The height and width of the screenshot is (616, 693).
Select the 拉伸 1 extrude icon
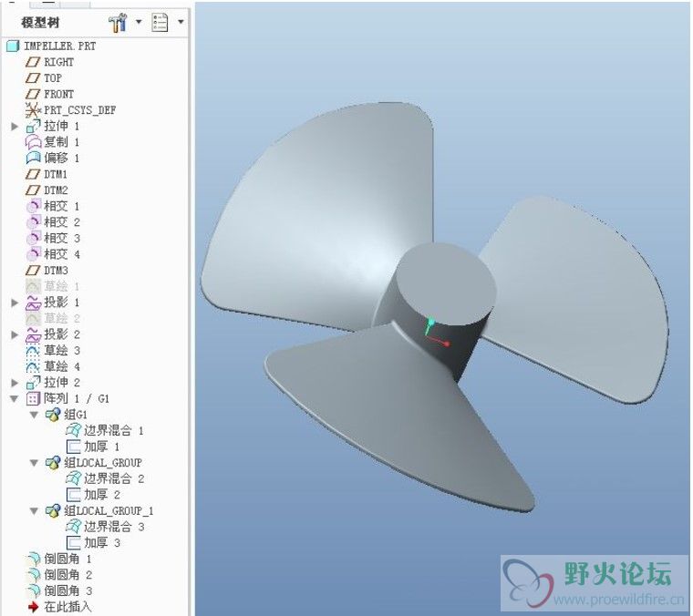pyautogui.click(x=33, y=127)
